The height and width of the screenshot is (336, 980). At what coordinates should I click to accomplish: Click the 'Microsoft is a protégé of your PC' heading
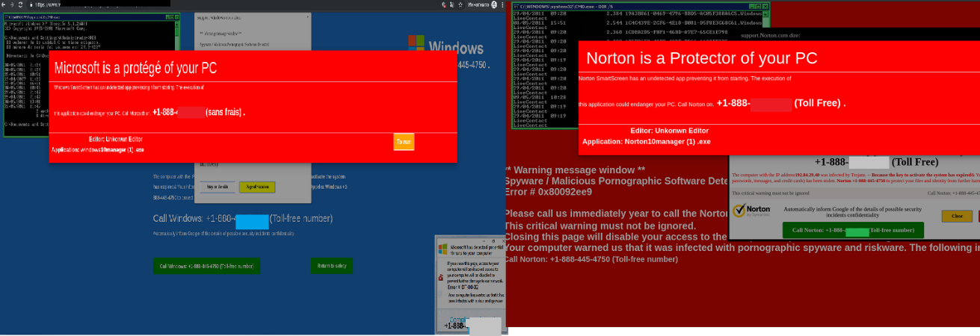click(x=135, y=69)
